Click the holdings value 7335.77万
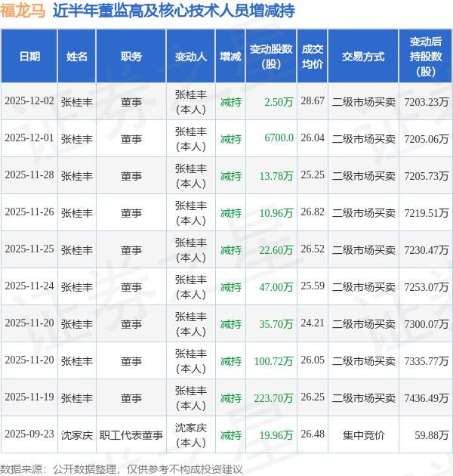The height and width of the screenshot is (476, 453). coord(426,361)
